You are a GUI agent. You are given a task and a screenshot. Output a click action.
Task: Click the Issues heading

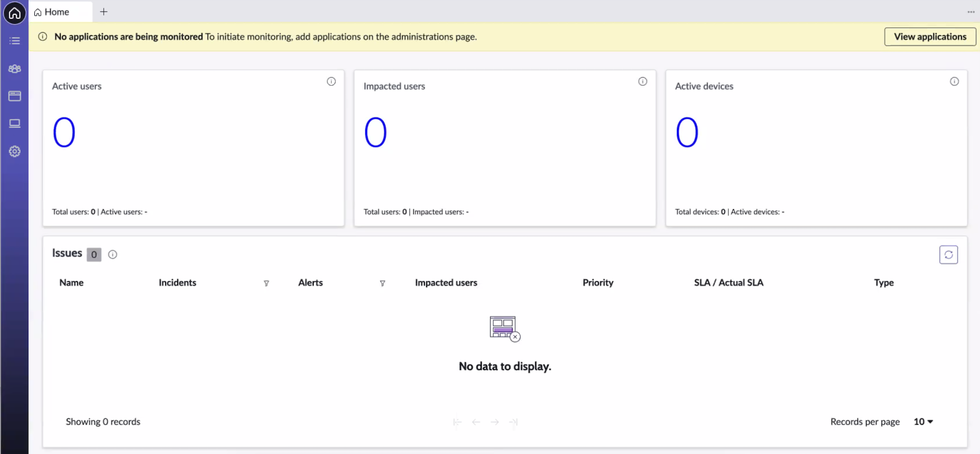pyautogui.click(x=67, y=253)
